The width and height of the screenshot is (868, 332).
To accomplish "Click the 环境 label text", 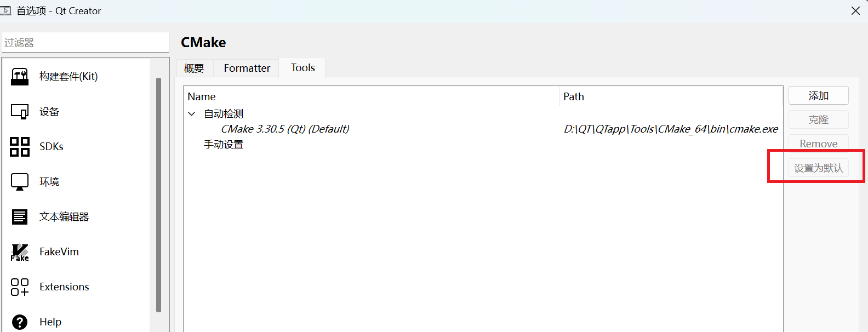I will [49, 182].
